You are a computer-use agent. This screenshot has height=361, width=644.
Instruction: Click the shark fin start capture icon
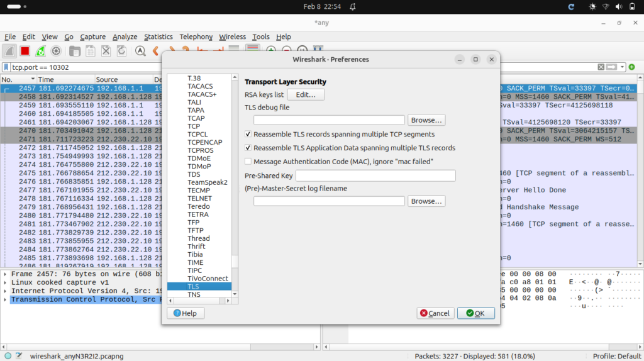tap(9, 51)
